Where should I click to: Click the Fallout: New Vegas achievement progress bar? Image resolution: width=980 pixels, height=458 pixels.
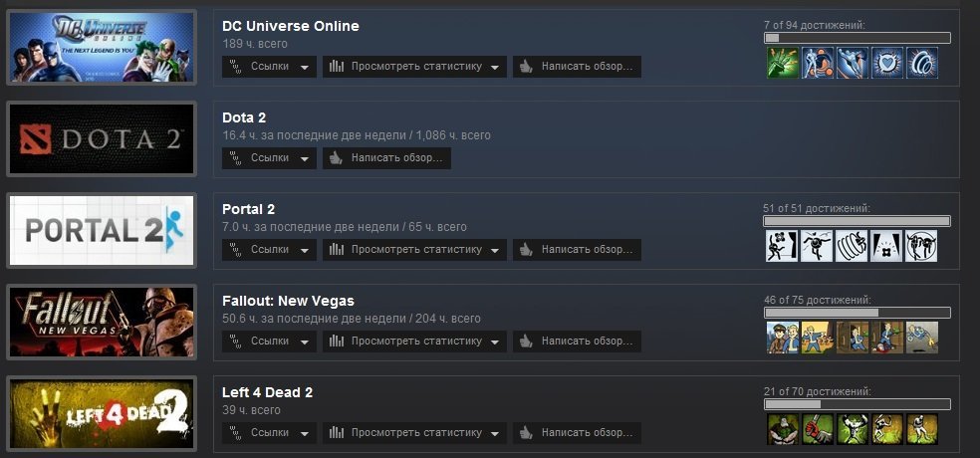[857, 313]
